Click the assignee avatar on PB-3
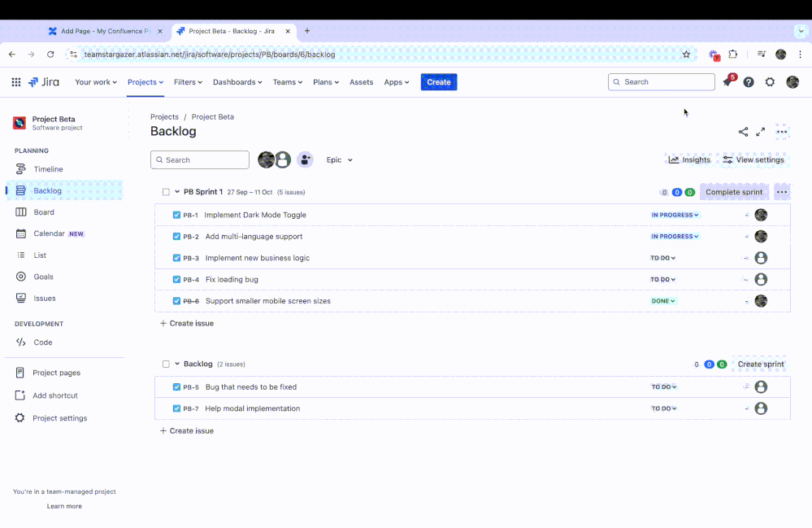This screenshot has width=812, height=528. click(761, 258)
